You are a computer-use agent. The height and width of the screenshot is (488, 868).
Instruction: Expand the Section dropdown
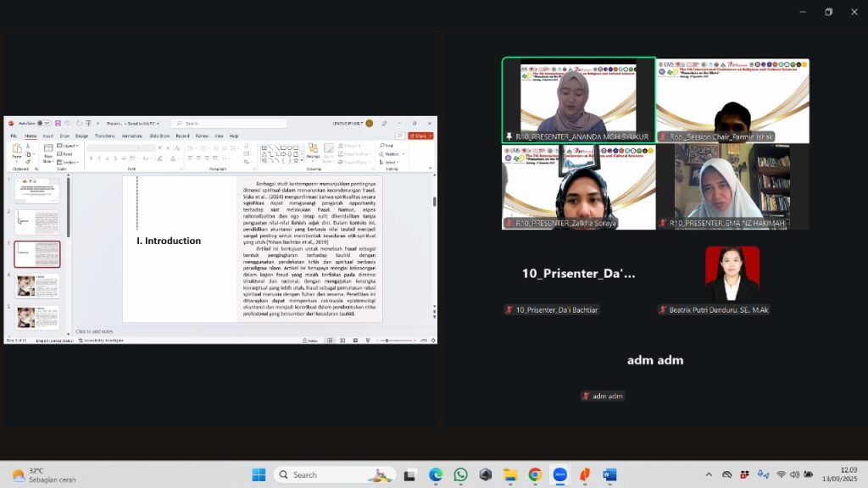(x=70, y=162)
